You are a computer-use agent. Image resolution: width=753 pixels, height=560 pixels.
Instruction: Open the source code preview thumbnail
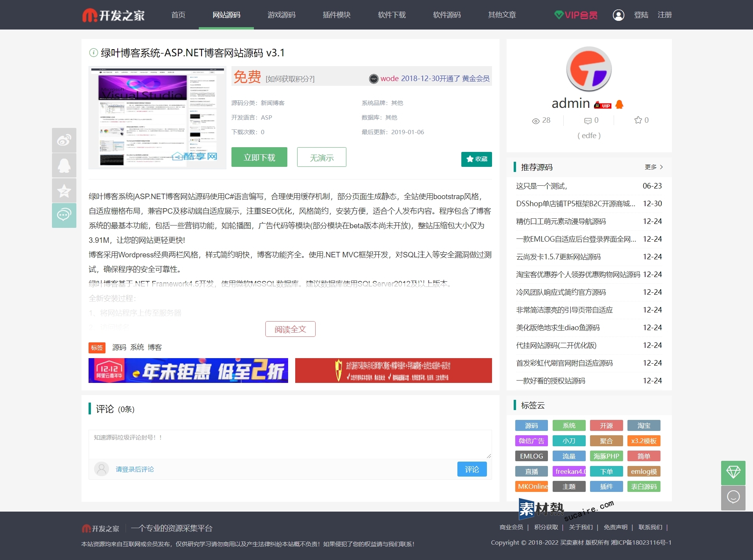click(157, 118)
